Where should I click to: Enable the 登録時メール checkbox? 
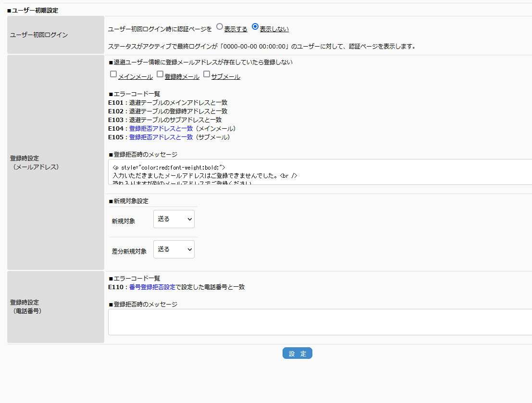click(x=160, y=74)
